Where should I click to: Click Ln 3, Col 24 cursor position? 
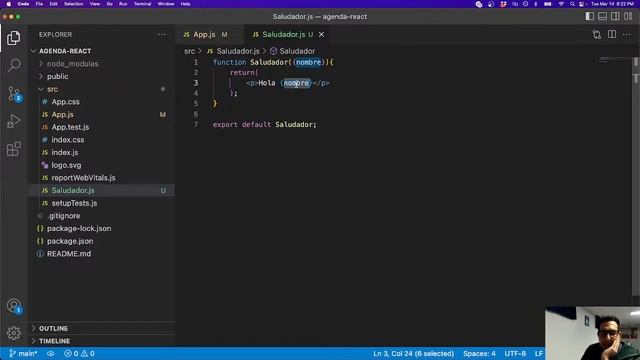(x=413, y=353)
